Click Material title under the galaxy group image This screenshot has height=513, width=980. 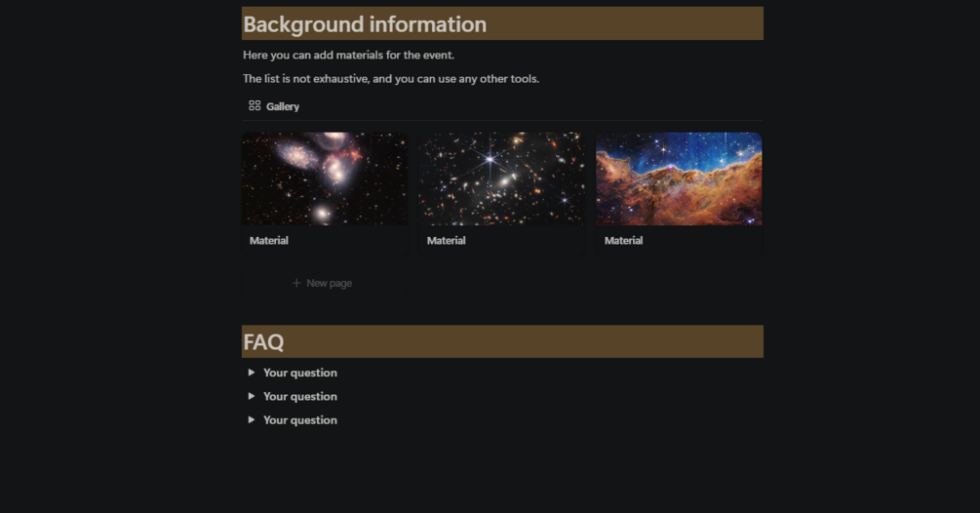pos(269,241)
